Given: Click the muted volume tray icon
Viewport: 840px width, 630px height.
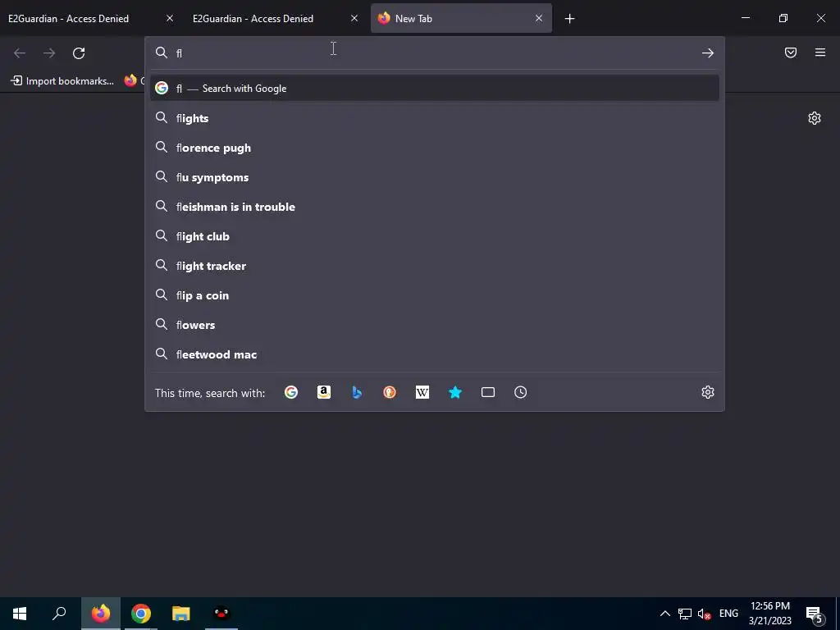Looking at the screenshot, I should point(705,614).
